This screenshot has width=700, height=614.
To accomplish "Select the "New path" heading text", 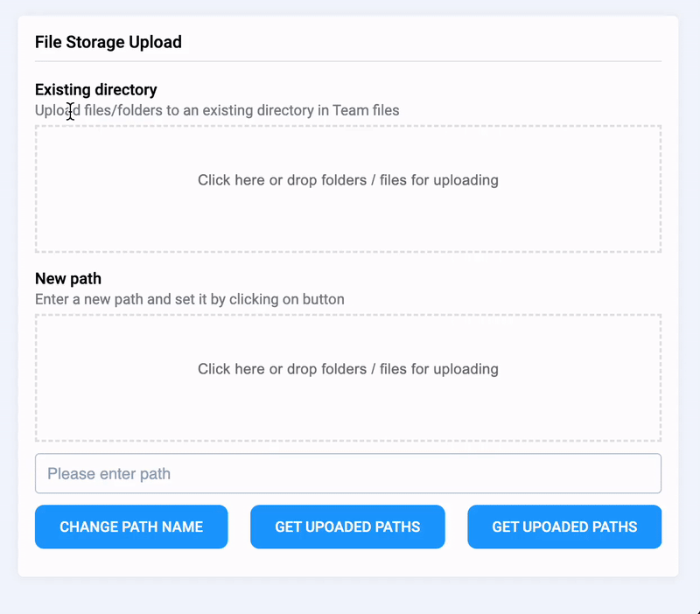I will (x=68, y=278).
